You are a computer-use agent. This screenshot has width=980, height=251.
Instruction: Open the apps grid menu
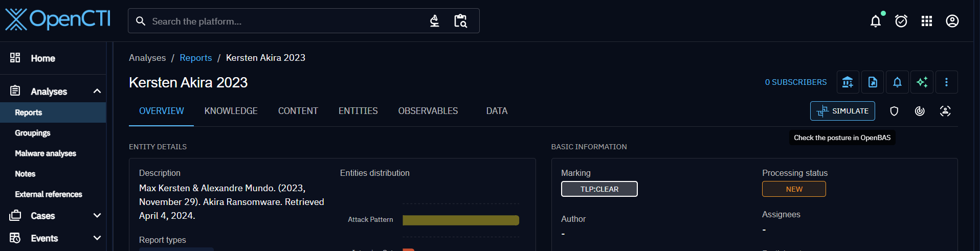927,21
